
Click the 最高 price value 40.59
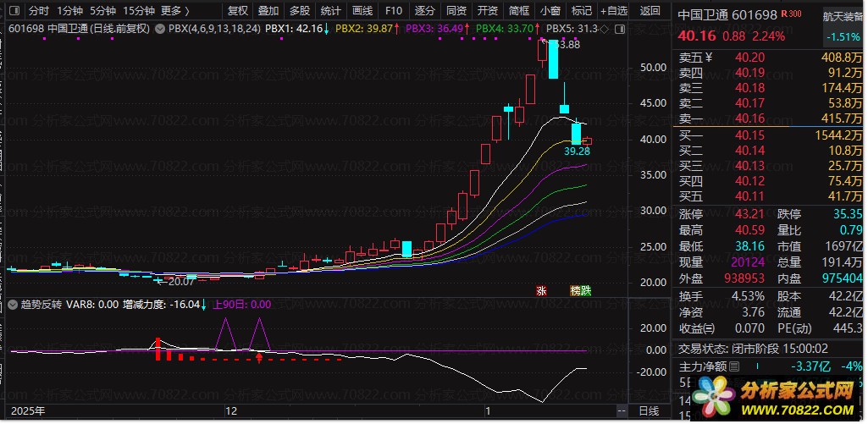click(x=750, y=230)
